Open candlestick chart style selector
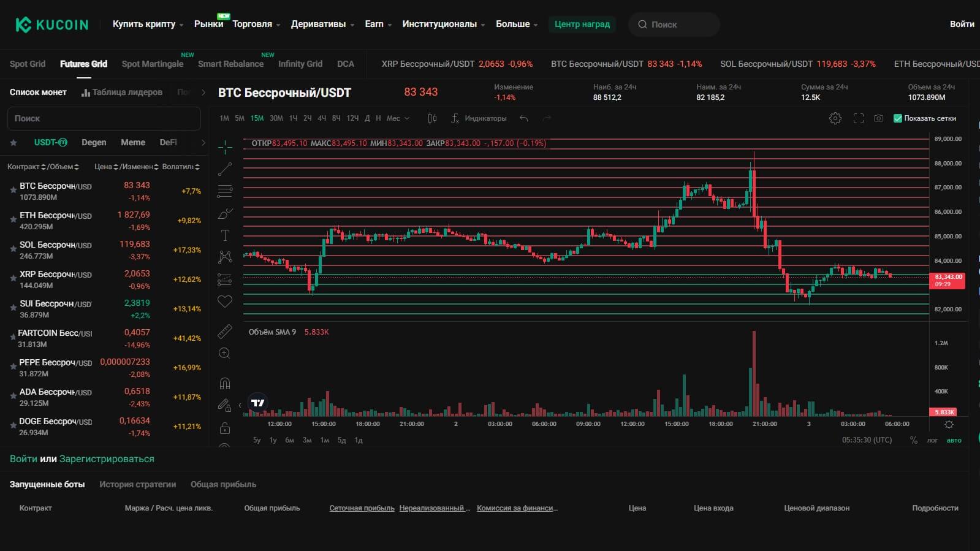 coord(432,118)
